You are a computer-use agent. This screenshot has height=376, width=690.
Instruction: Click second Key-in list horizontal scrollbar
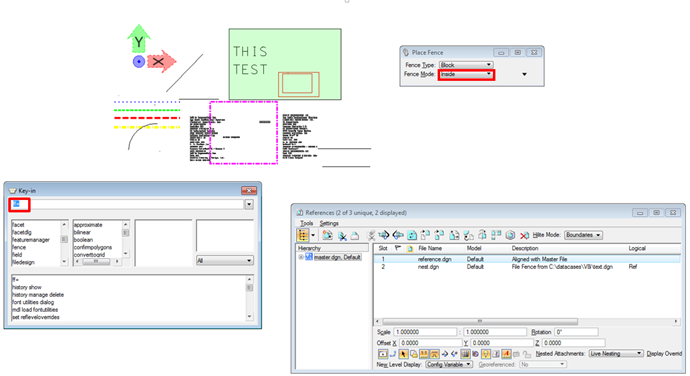tap(96, 262)
